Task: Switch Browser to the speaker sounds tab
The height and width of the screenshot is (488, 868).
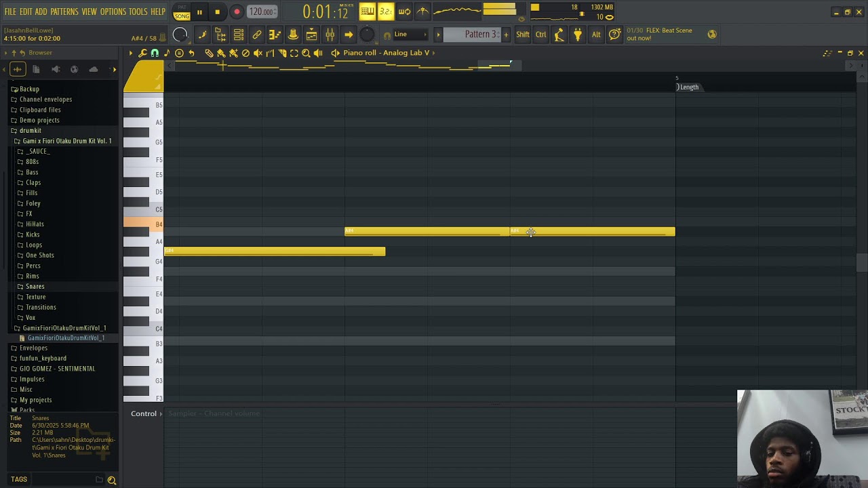Action: pyautogui.click(x=56, y=69)
